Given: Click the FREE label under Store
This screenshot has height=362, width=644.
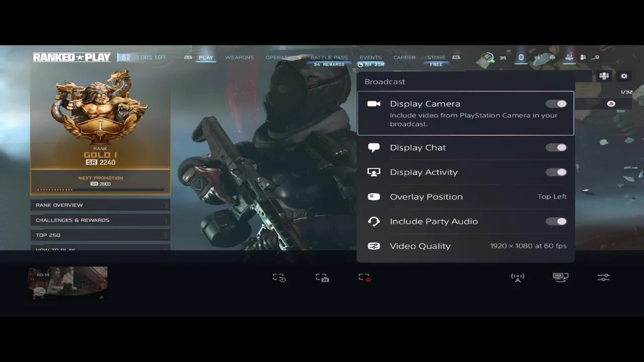Looking at the screenshot, I should [x=436, y=65].
